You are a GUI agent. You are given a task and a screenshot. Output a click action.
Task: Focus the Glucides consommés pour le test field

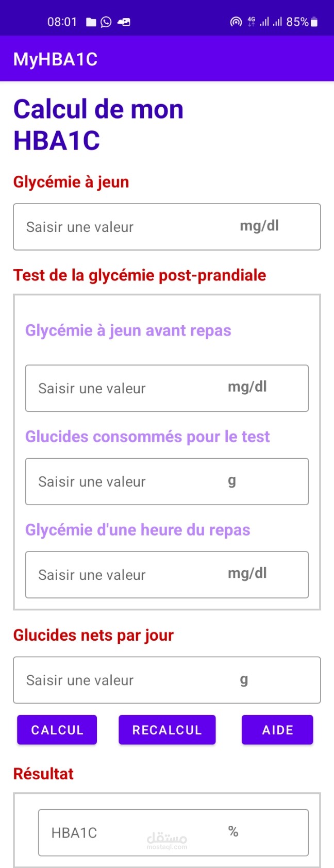pos(167,481)
